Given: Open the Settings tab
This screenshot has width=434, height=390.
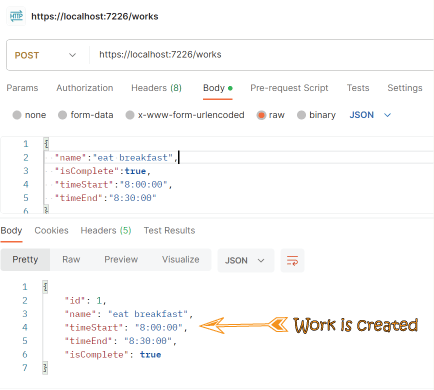Looking at the screenshot, I should pos(405,88).
